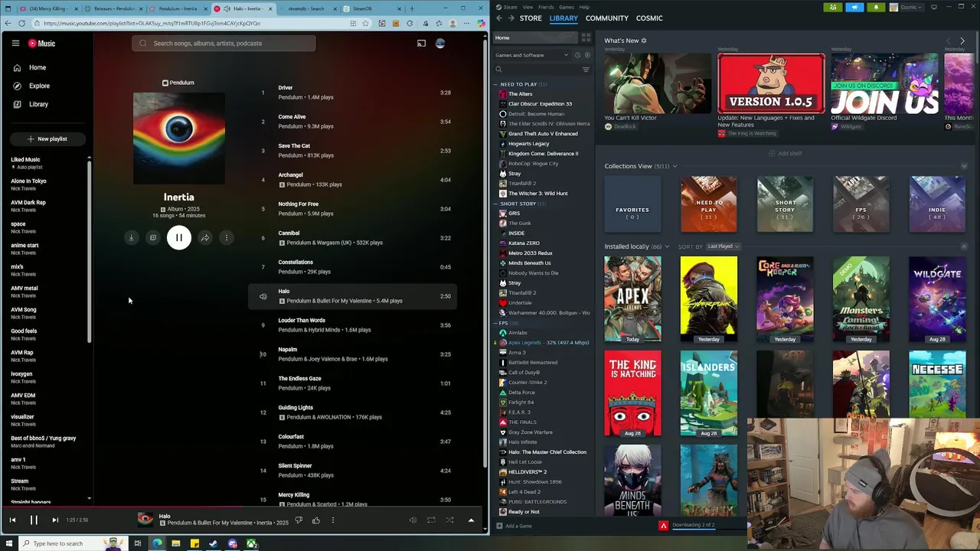Save Inertia album to library

pos(153,238)
